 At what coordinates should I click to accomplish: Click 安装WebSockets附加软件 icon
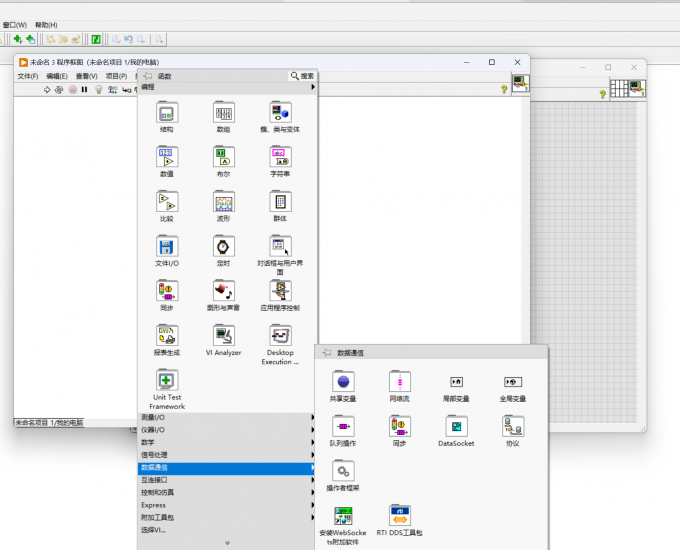click(x=343, y=516)
